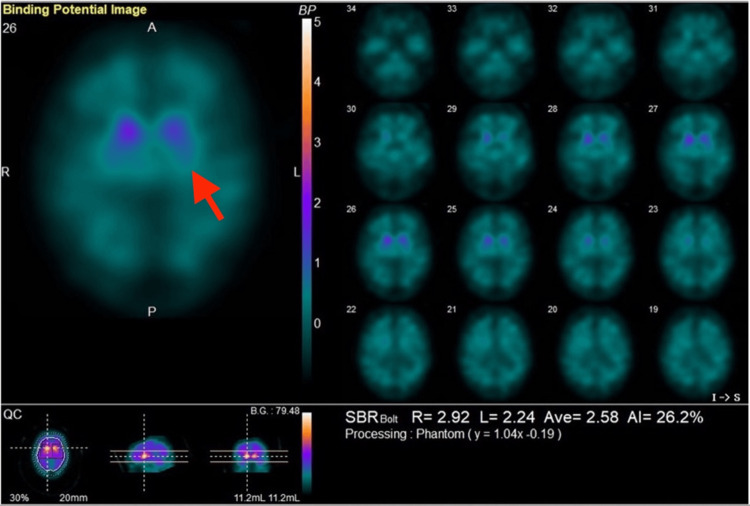The width and height of the screenshot is (750, 506).
Task: Select slice thumbnail number 24
Action: tap(596, 252)
